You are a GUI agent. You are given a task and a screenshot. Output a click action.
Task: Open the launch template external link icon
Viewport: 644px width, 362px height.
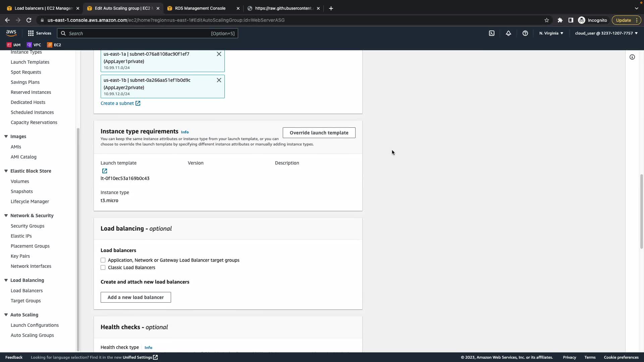pyautogui.click(x=105, y=171)
